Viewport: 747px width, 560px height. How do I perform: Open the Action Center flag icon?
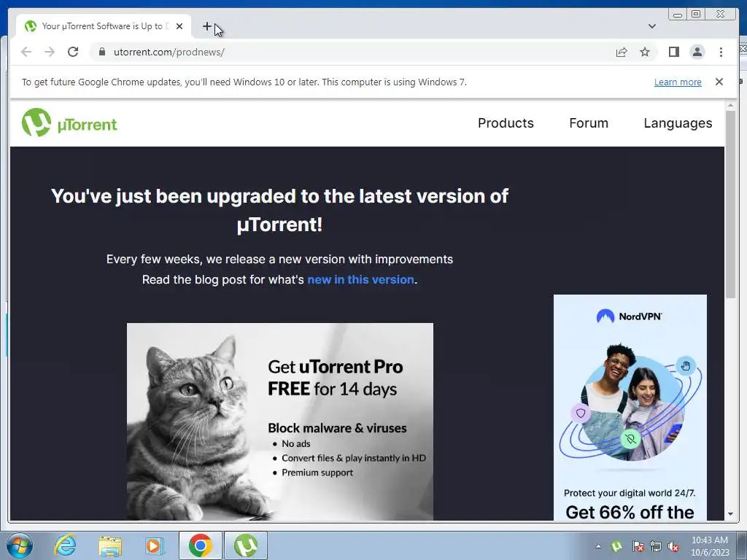point(638,546)
